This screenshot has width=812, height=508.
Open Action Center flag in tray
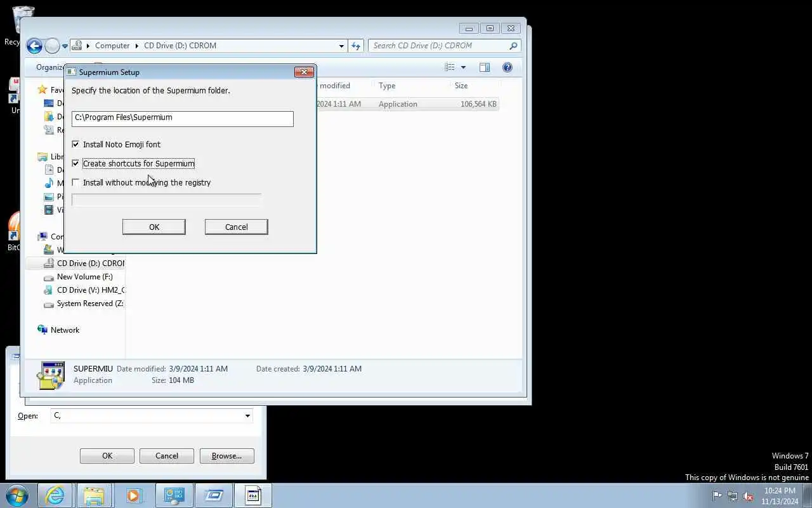[x=717, y=496]
